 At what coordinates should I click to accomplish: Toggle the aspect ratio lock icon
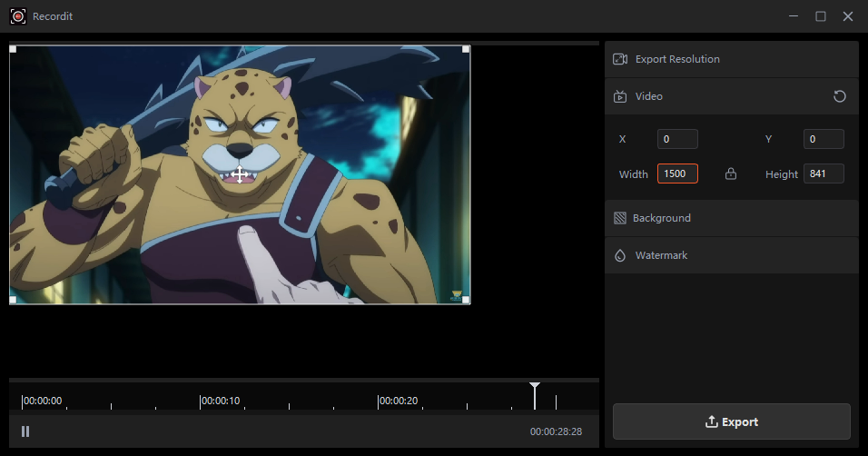tap(731, 174)
